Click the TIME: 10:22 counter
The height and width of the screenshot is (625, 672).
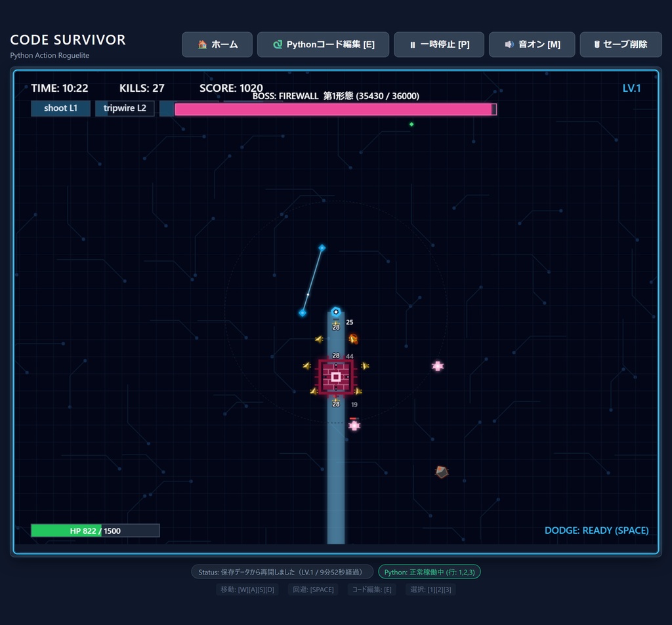[60, 89]
